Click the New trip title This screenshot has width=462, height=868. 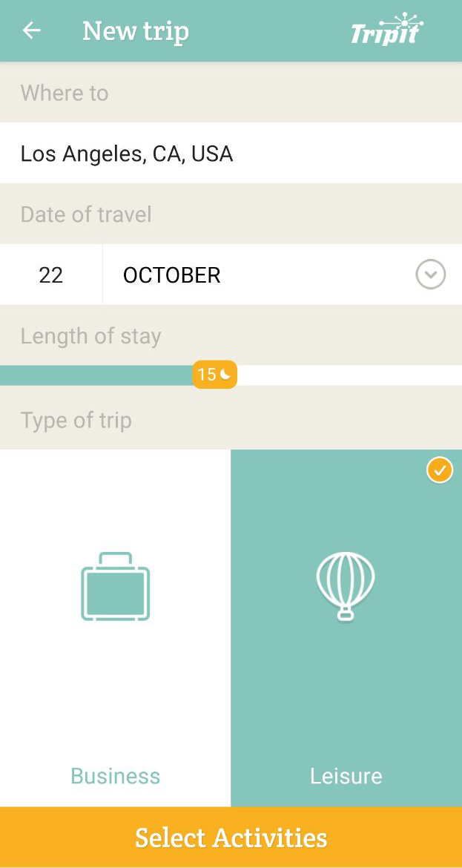[136, 31]
